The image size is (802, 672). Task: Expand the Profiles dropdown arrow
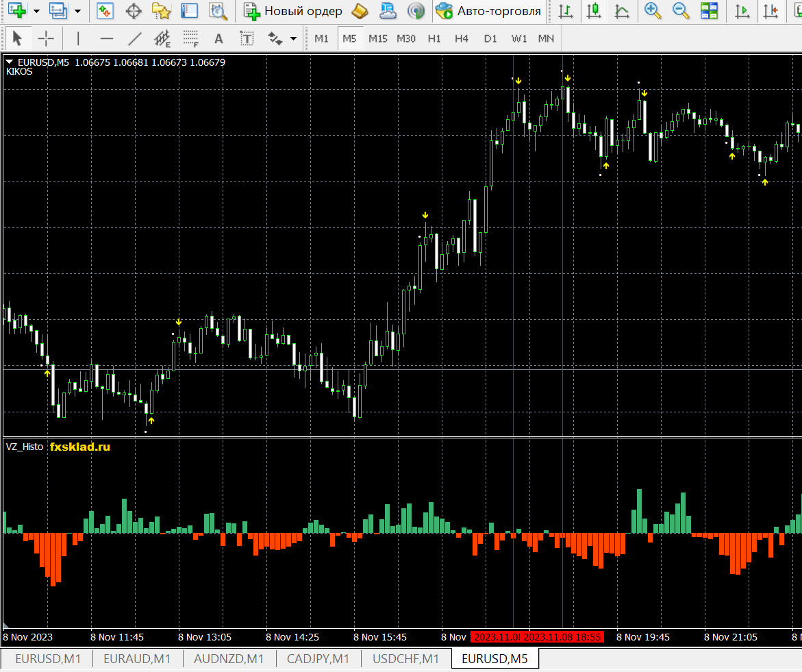78,11
